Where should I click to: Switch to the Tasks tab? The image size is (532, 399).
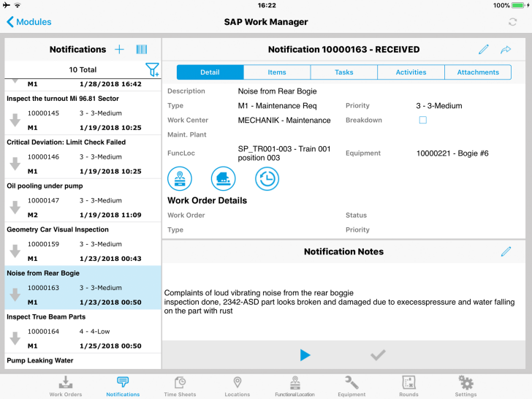click(x=343, y=72)
